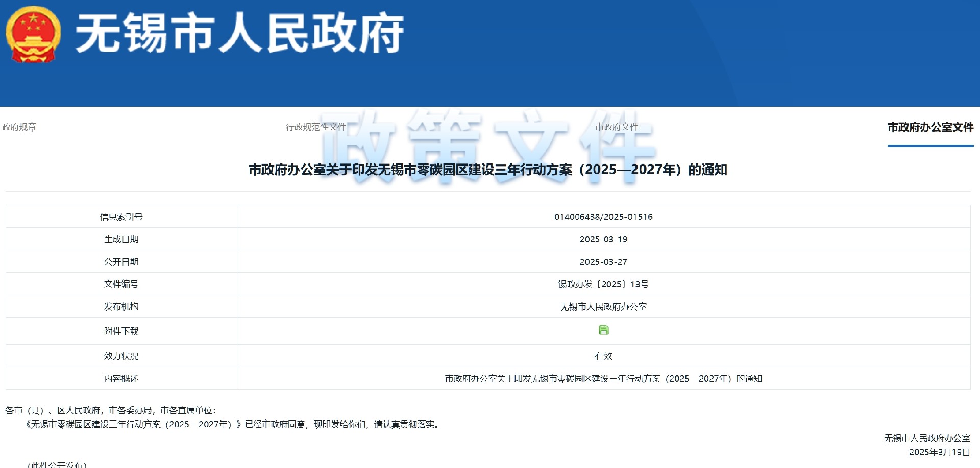980x468 pixels.
Task: Click the issuing agency 无锡市人民政府办公室 in table
Action: coord(603,307)
